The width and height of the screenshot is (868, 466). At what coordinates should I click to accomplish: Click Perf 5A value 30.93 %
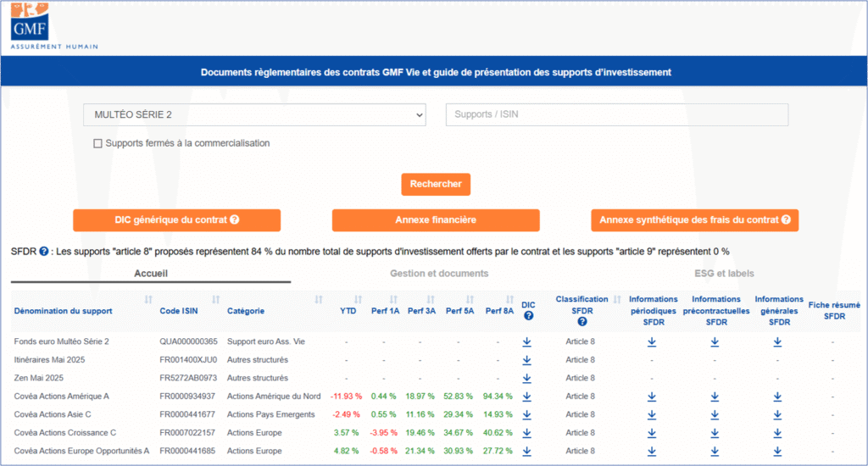pos(458,451)
